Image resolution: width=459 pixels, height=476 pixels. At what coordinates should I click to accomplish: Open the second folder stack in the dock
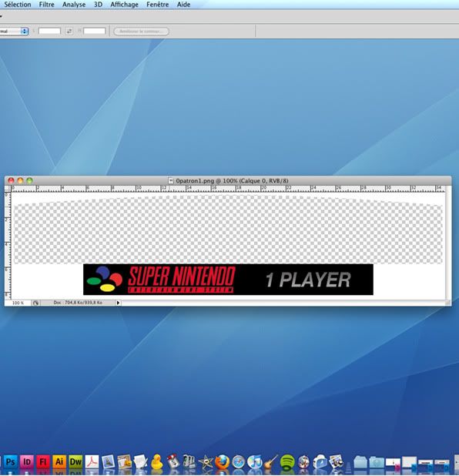[377, 462]
